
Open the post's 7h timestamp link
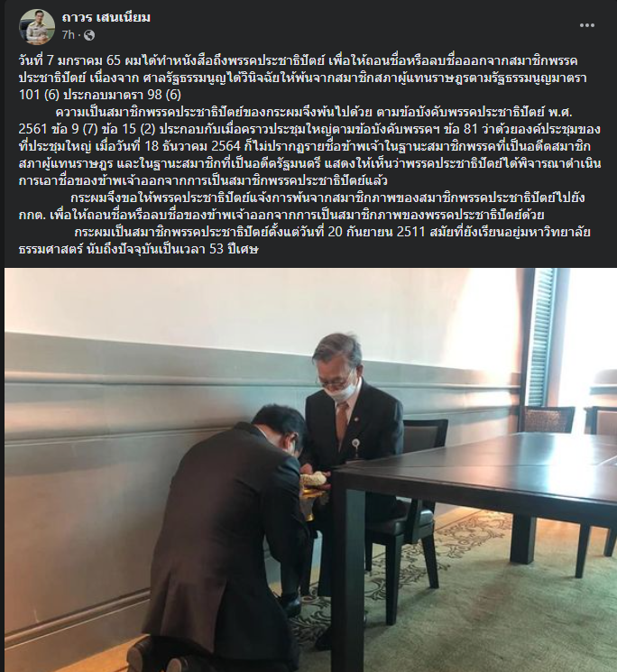(x=69, y=35)
